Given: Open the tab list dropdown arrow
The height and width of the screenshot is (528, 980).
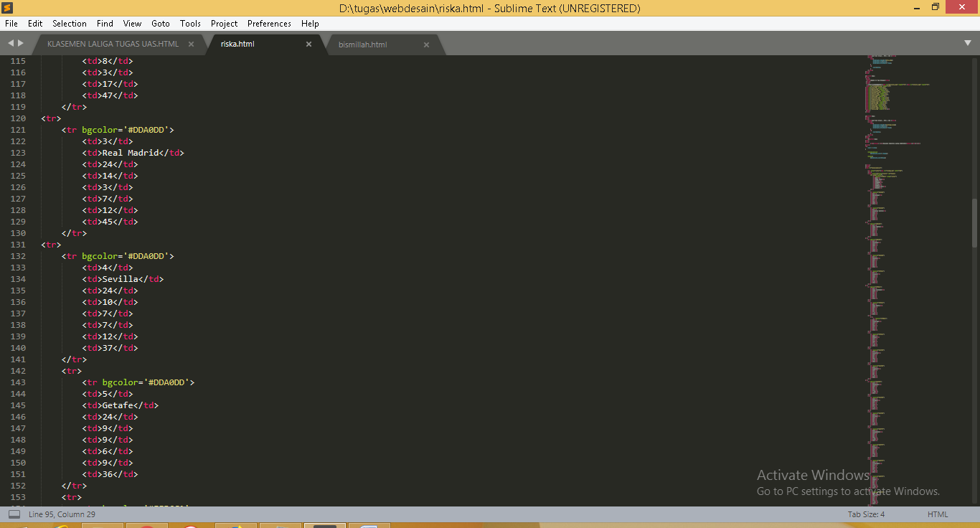Looking at the screenshot, I should [x=968, y=44].
